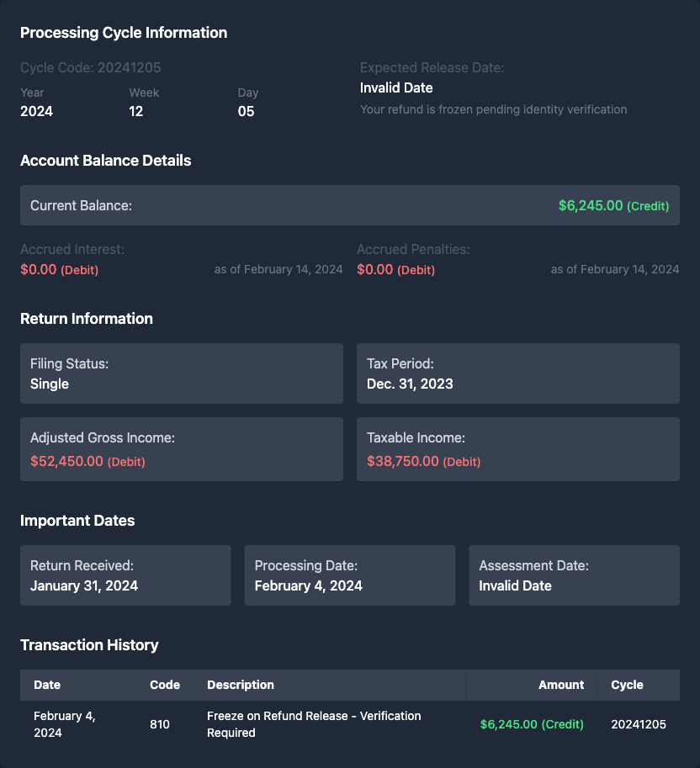Click the Tax Period Dec. 31, 2023 card
Viewport: 700px width, 768px height.
(x=517, y=373)
